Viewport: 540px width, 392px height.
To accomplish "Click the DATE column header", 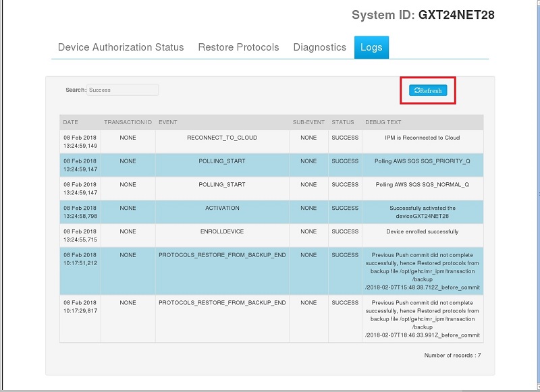I will (71, 123).
